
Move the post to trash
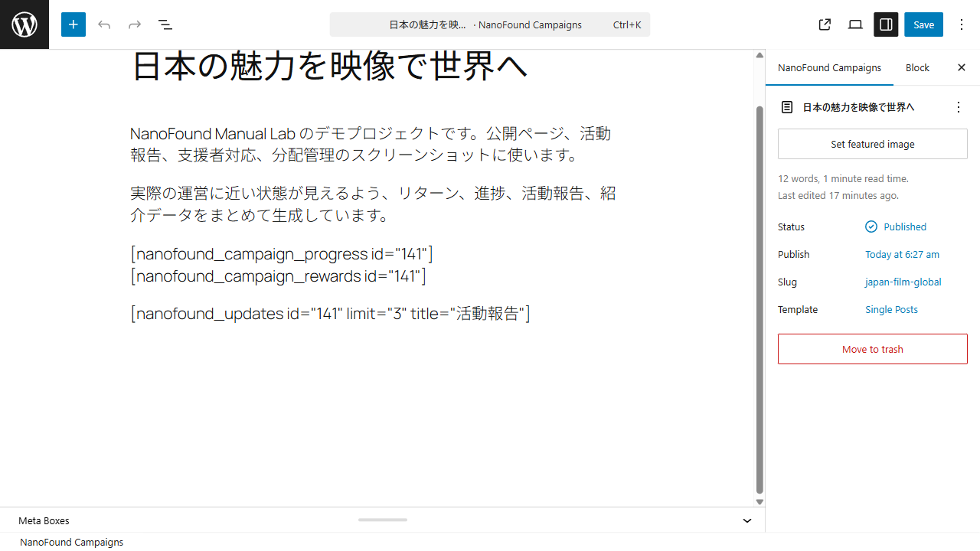click(873, 349)
